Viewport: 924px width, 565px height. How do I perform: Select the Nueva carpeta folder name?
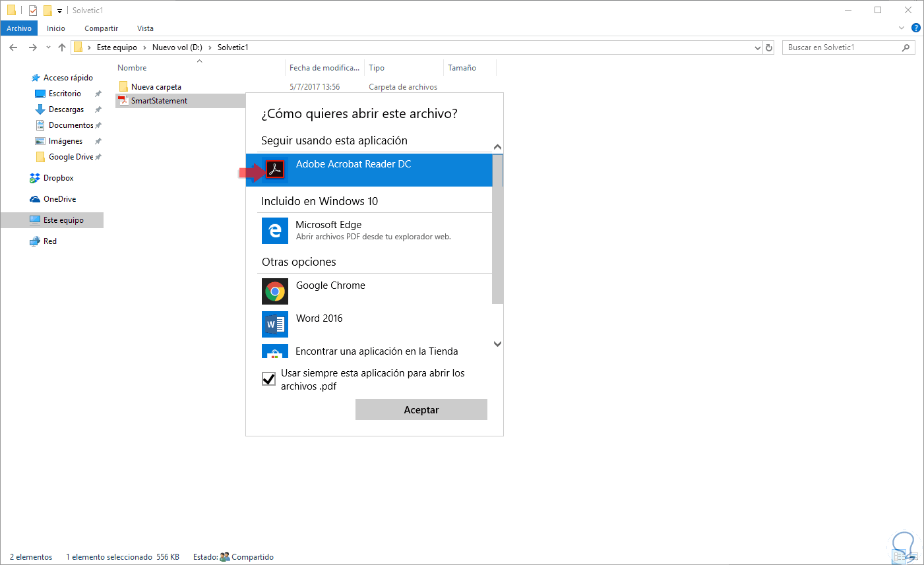click(x=156, y=87)
